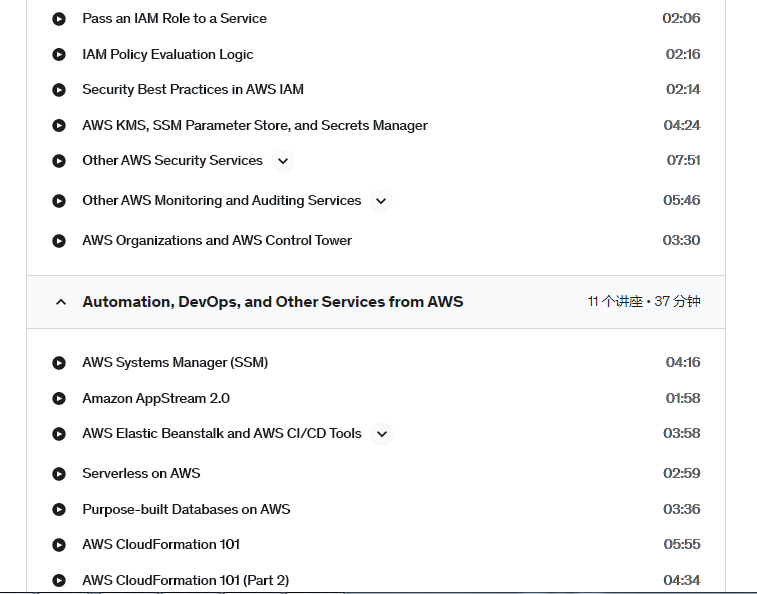Image resolution: width=757 pixels, height=594 pixels.
Task: Open lecture AWS CloudFormation 101
Action: (x=161, y=544)
